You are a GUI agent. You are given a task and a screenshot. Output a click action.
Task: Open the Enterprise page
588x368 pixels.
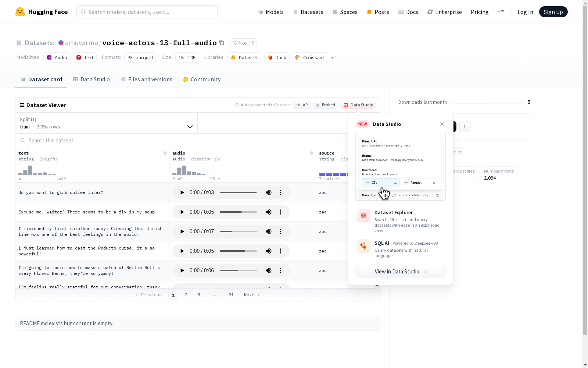[x=444, y=12]
